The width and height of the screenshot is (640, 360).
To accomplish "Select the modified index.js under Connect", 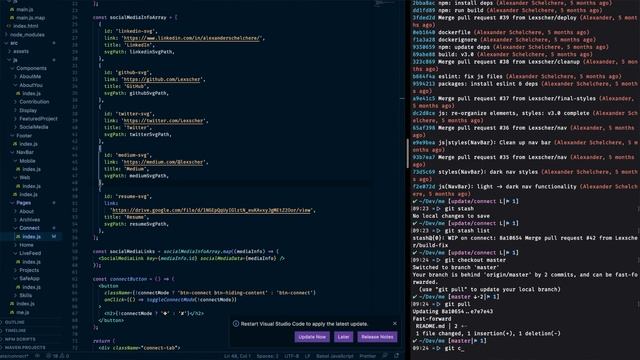I will click(31, 237).
